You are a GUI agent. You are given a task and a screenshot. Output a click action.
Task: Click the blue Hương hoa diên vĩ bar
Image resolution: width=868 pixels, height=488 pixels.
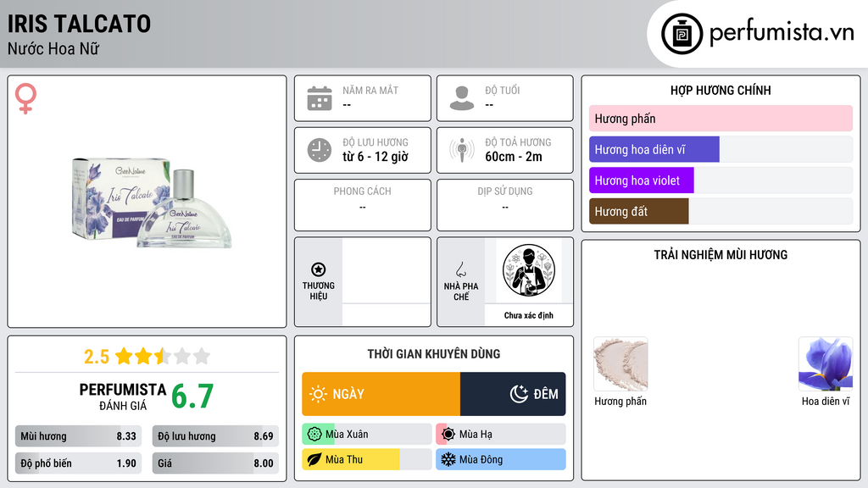654,149
